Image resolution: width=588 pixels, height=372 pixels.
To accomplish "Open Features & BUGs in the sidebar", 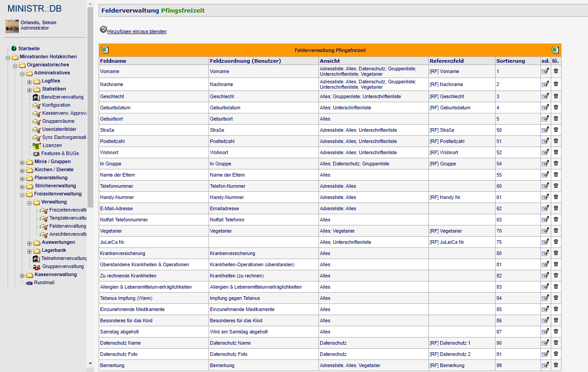I will pos(60,153).
